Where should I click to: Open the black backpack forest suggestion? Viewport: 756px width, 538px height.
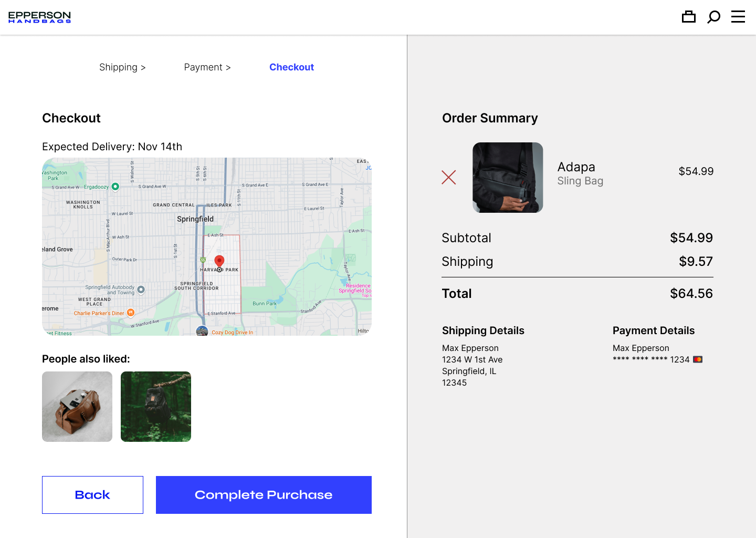tap(156, 407)
